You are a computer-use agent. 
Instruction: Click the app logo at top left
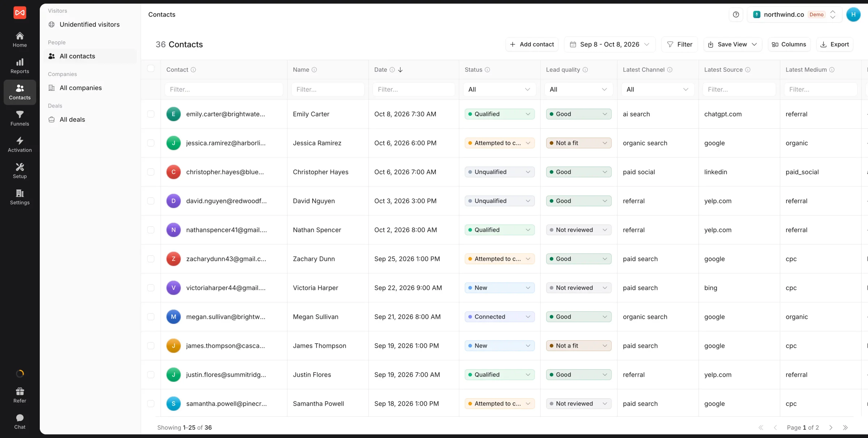tap(20, 13)
